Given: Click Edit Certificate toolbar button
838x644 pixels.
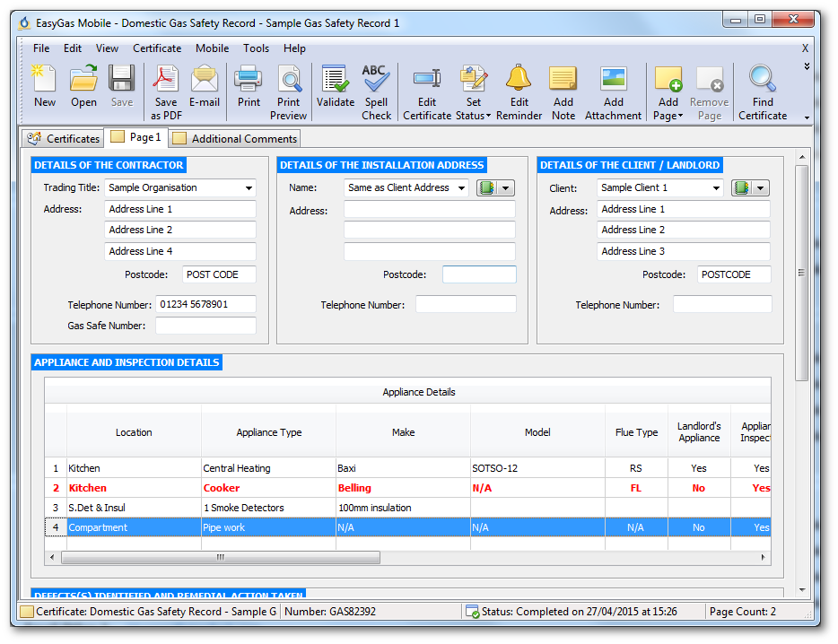Looking at the screenshot, I should [427, 92].
